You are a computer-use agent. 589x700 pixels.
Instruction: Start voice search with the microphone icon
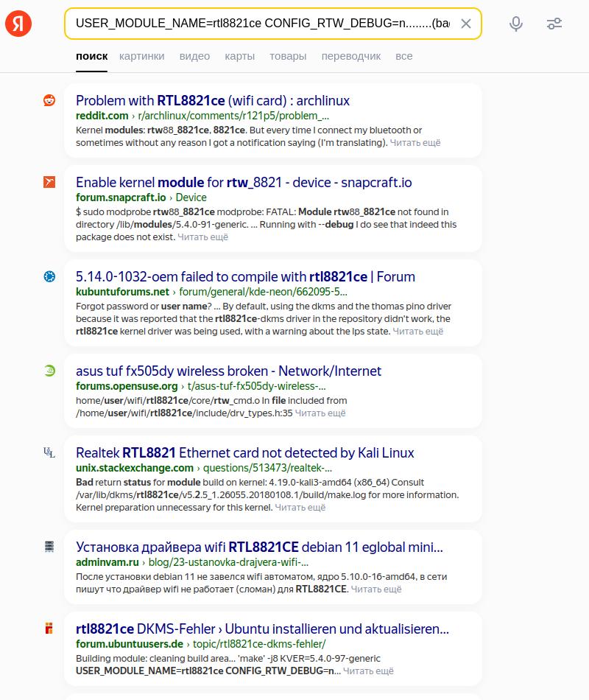tap(516, 24)
